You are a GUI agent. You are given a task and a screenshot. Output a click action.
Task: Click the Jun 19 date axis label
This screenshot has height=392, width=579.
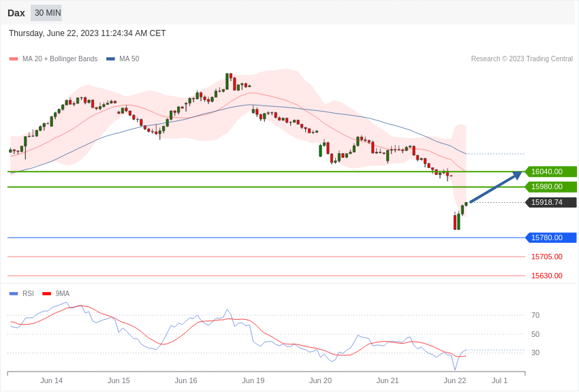coord(253,380)
